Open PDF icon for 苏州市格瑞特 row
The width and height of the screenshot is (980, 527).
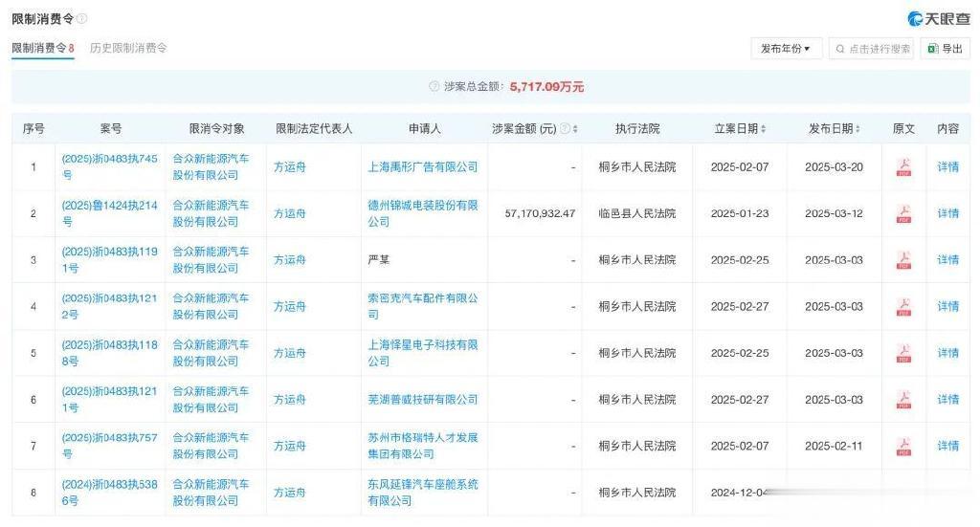tap(903, 446)
